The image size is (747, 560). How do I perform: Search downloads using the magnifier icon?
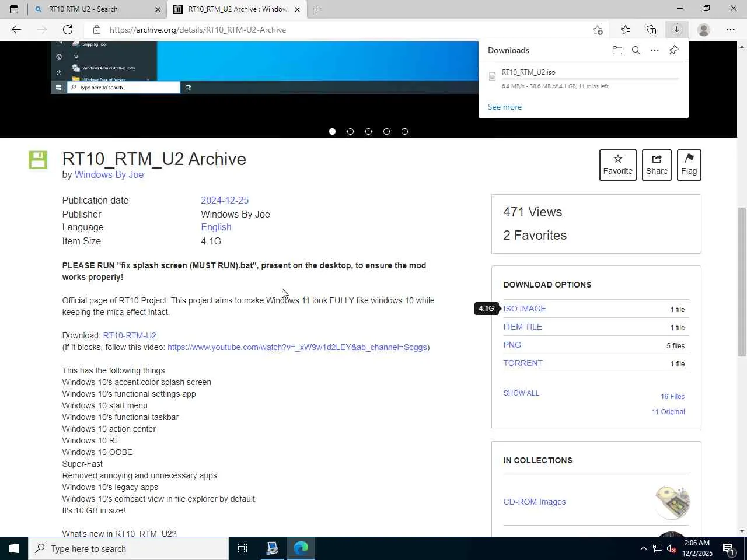coord(636,50)
